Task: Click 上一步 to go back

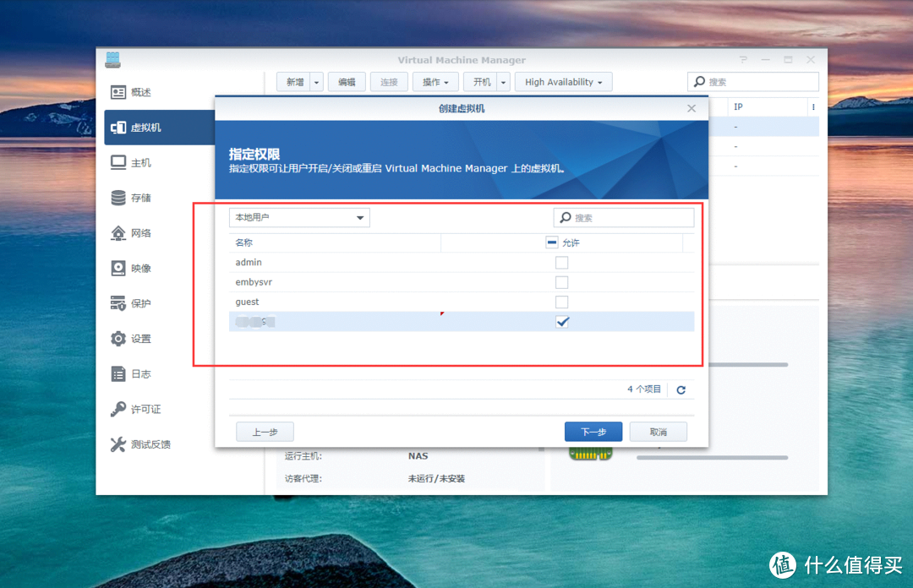Action: [x=265, y=432]
